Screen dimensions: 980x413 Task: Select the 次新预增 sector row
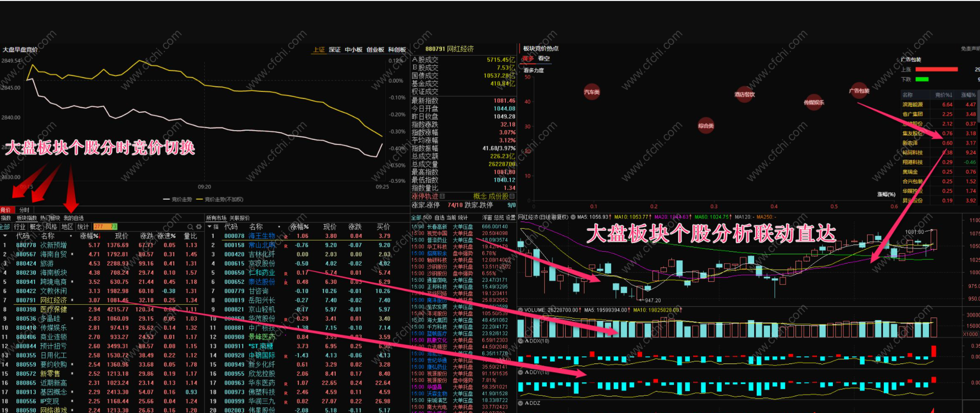coord(102,245)
